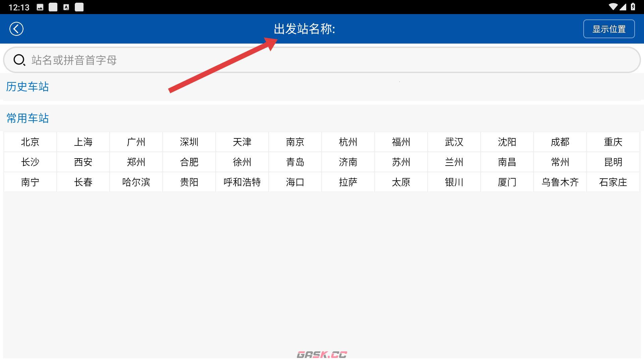
Task: Select 厦门 from common stations
Action: click(x=507, y=182)
